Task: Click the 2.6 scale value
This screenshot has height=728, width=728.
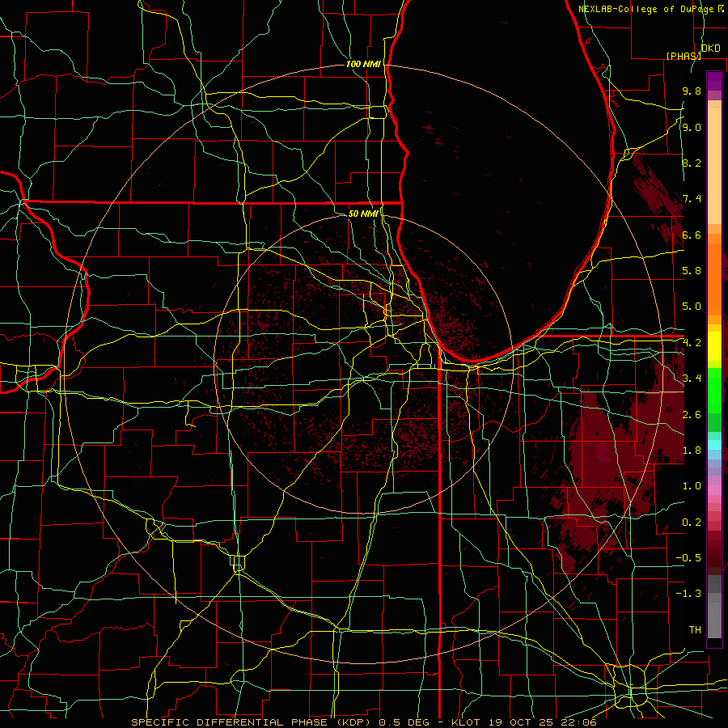Action: coord(692,415)
